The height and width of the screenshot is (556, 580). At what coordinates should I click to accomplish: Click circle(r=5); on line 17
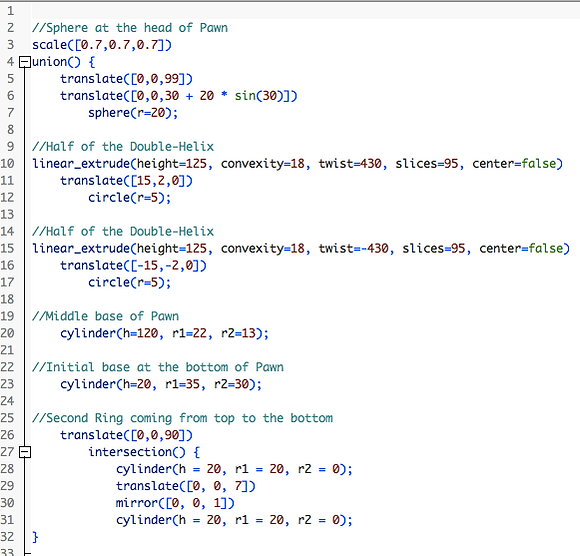click(129, 282)
